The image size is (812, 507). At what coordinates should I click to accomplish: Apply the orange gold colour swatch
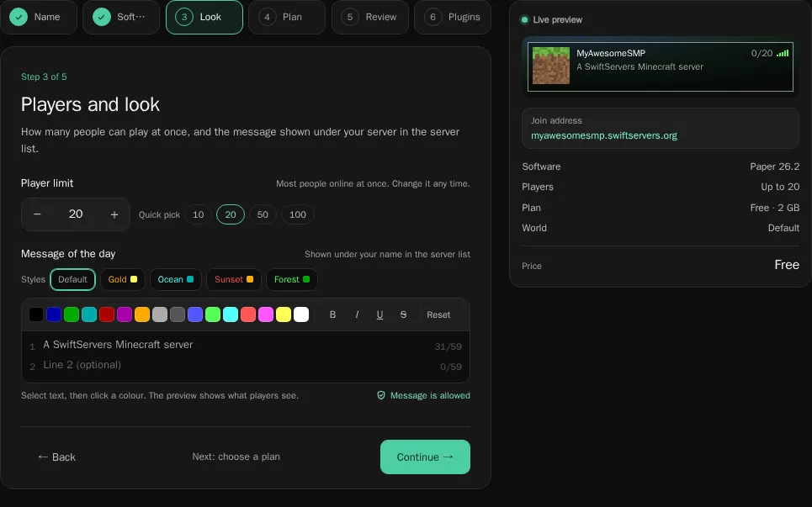[x=142, y=314]
